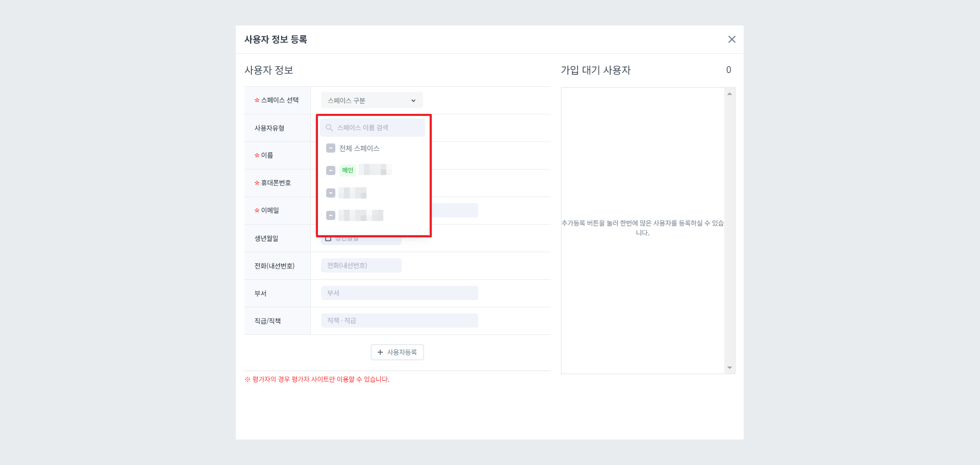Click the scrollbar track of waiting users list
Viewport: 980px width, 465px height.
(730, 230)
